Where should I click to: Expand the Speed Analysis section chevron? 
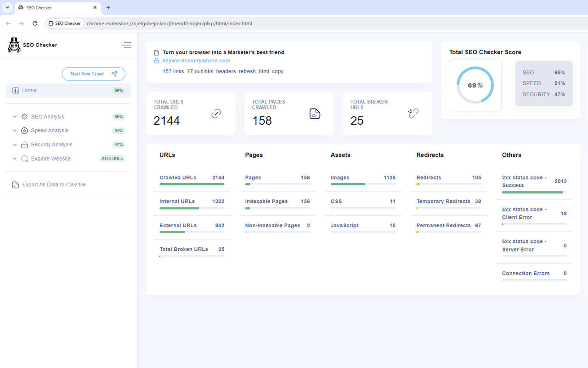[x=15, y=131]
